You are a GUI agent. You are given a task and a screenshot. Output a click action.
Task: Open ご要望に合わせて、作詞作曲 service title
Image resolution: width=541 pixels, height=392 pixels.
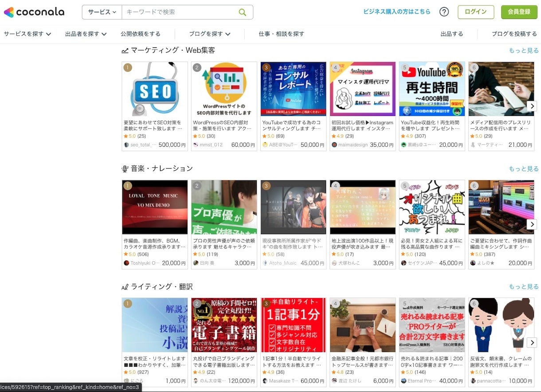point(501,243)
